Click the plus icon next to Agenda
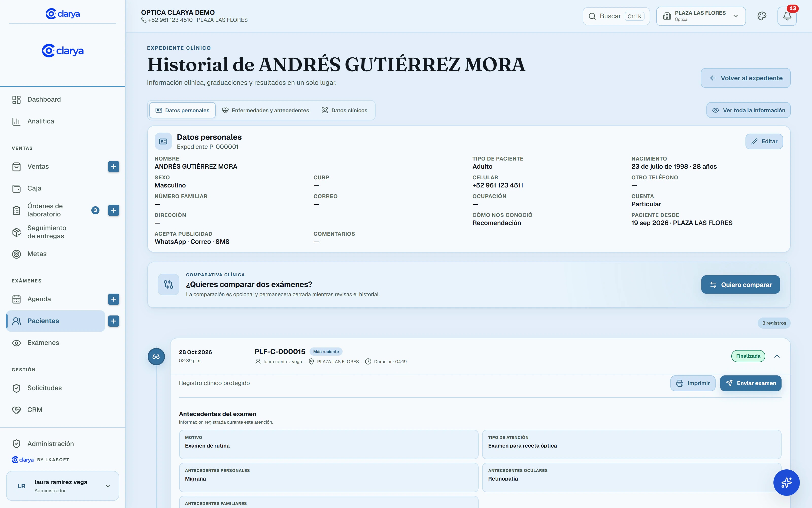 [113, 299]
